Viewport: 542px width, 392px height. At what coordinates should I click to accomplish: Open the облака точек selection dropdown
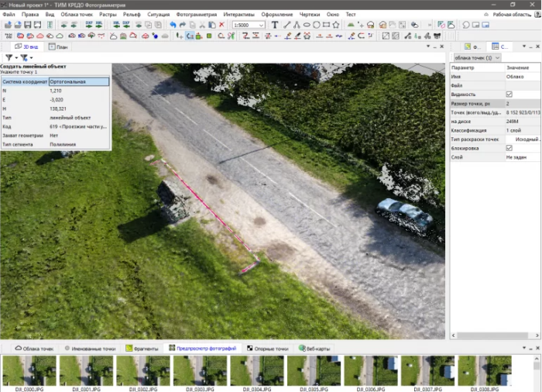point(477,57)
